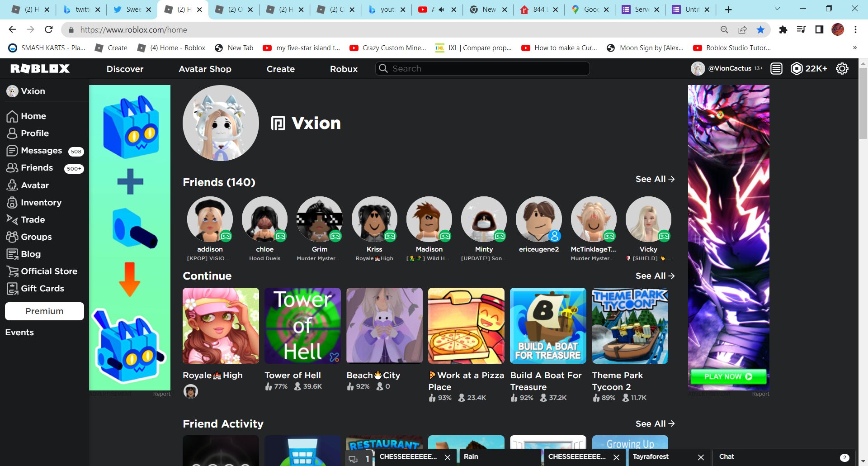The width and height of the screenshot is (868, 466).
Task: Click See All next to Friends
Action: pyautogui.click(x=655, y=179)
